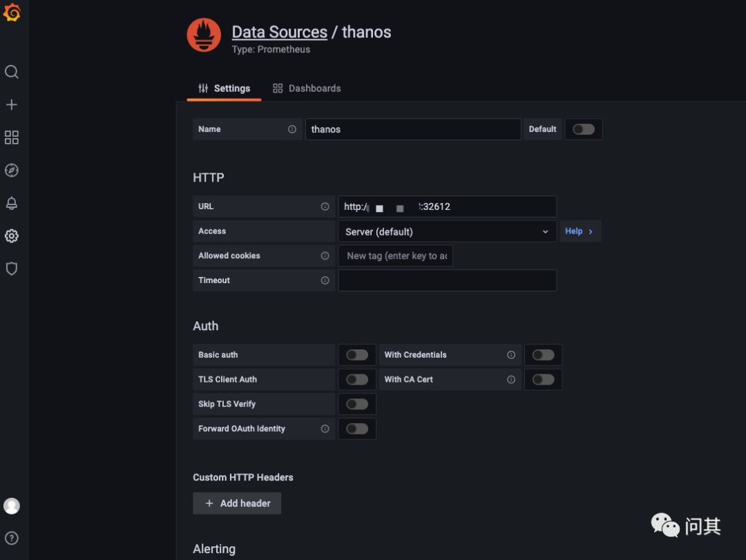
Task: Select the Settings tab
Action: click(224, 88)
